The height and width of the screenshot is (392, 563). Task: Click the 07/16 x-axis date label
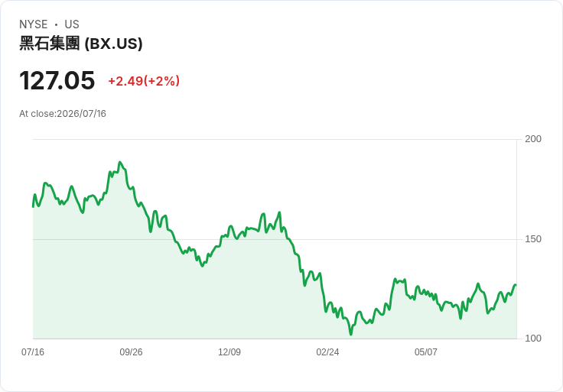(x=33, y=352)
